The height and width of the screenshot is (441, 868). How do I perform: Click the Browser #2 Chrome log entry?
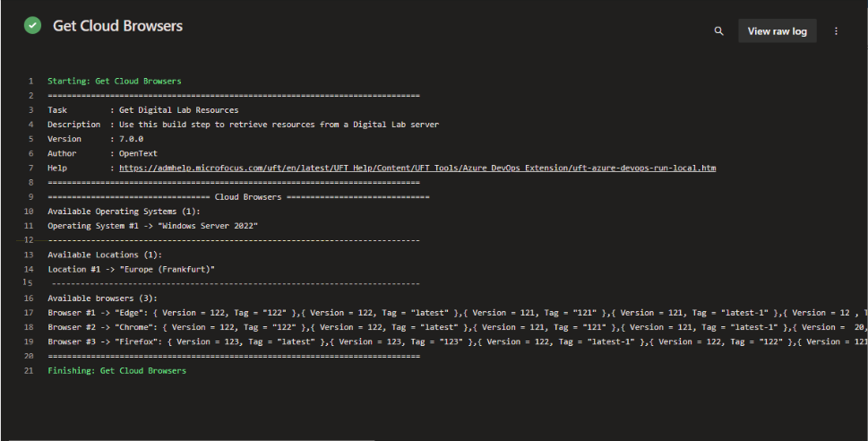coord(448,327)
